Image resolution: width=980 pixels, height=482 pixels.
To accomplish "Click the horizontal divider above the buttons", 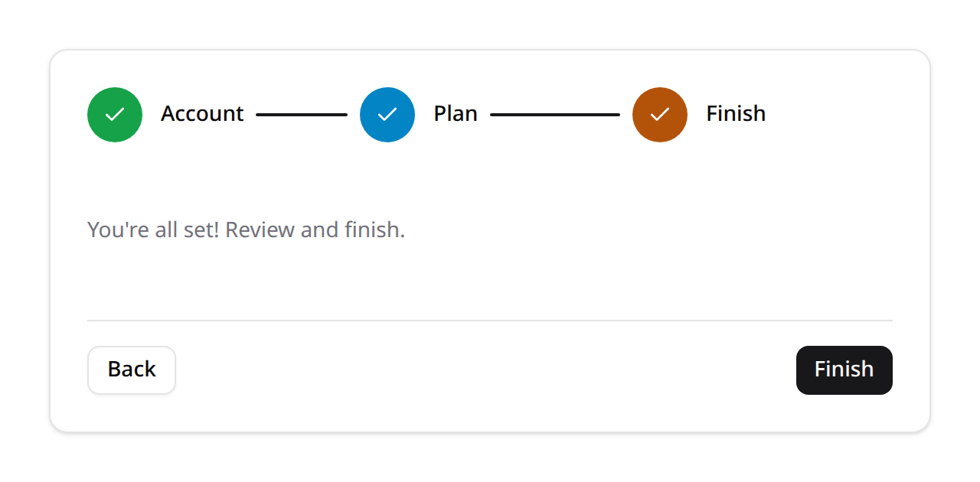I will point(490,320).
